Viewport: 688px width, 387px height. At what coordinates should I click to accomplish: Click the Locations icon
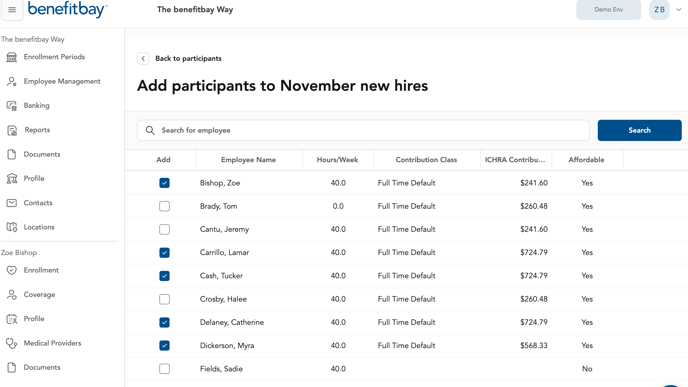[12, 227]
